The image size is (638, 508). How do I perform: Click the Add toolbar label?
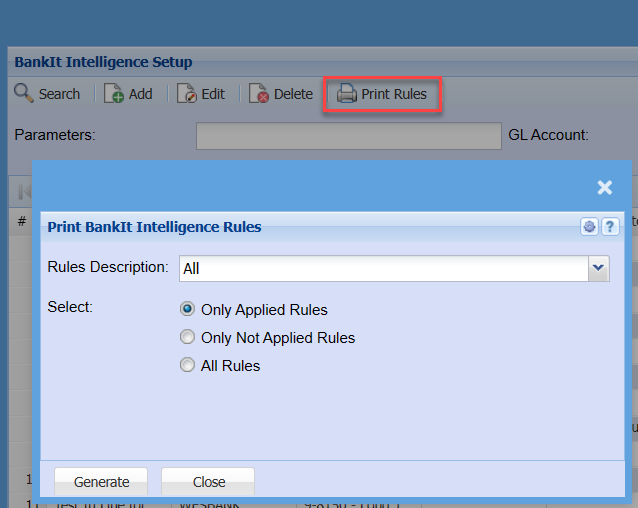click(x=140, y=94)
